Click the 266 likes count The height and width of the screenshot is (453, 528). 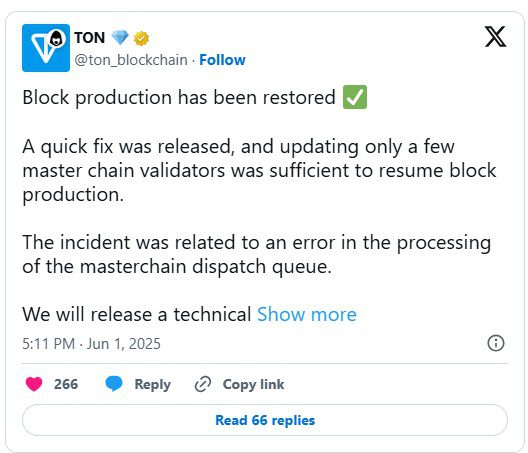point(66,384)
